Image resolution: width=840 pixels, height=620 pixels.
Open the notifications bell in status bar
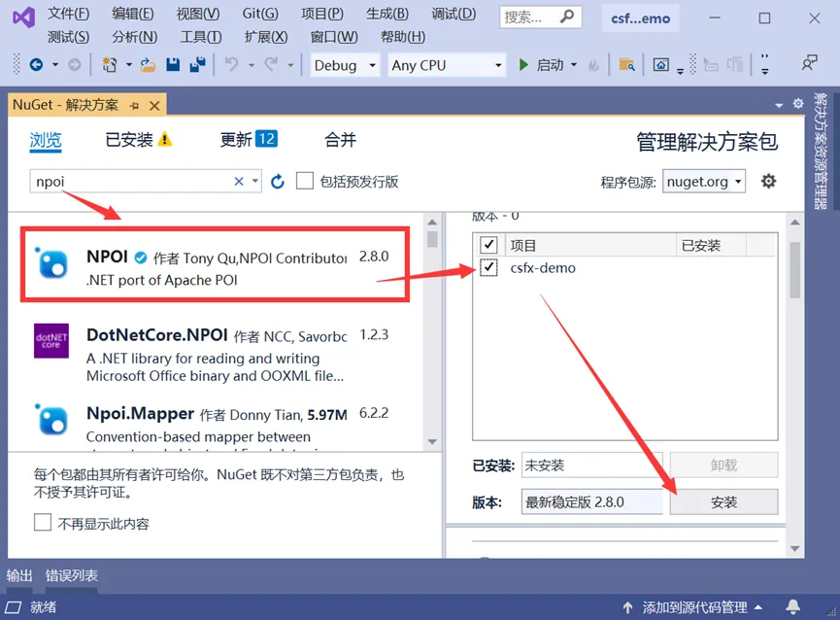792,606
